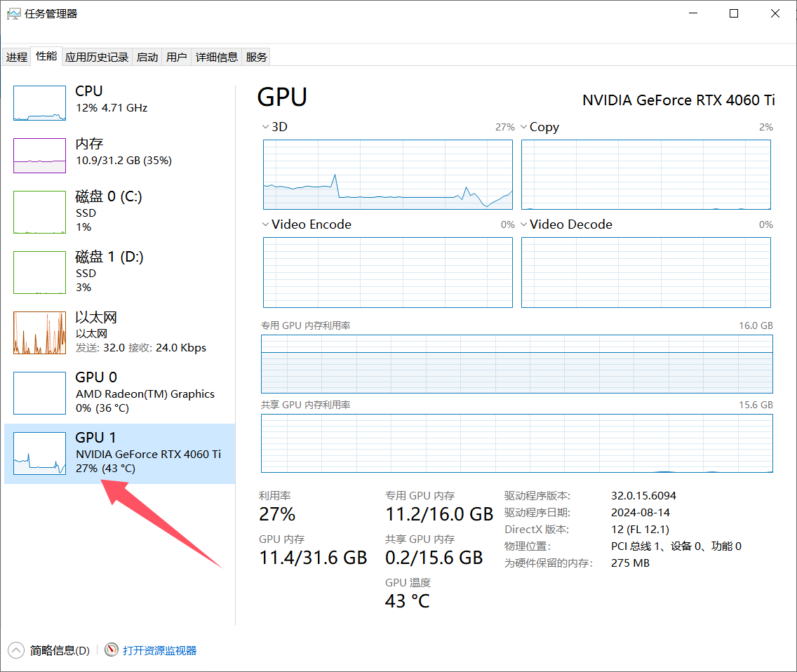Select 磁盘 0 (C:) graph thumbnail
Viewport: 797px width, 672px height.
pos(40,212)
